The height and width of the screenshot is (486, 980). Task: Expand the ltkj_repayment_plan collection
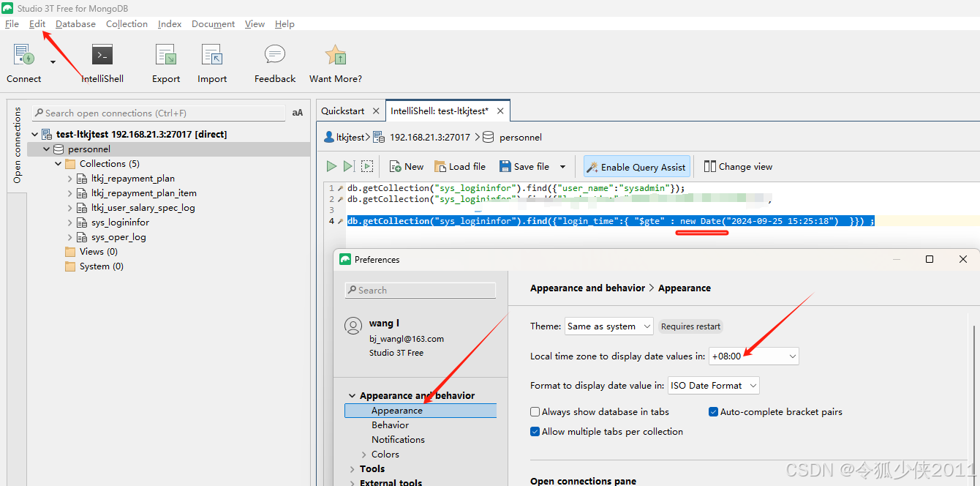(70, 178)
